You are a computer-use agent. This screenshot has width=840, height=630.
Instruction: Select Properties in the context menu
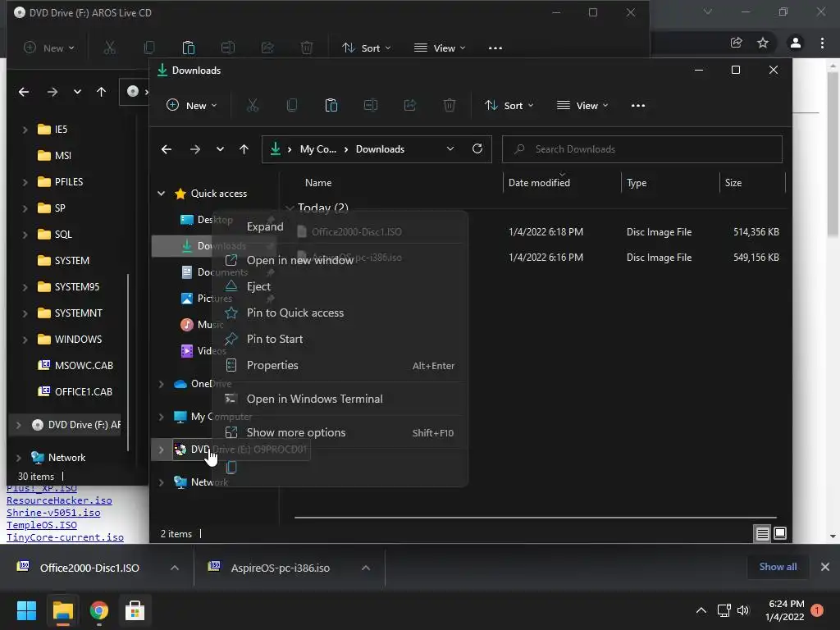click(272, 365)
